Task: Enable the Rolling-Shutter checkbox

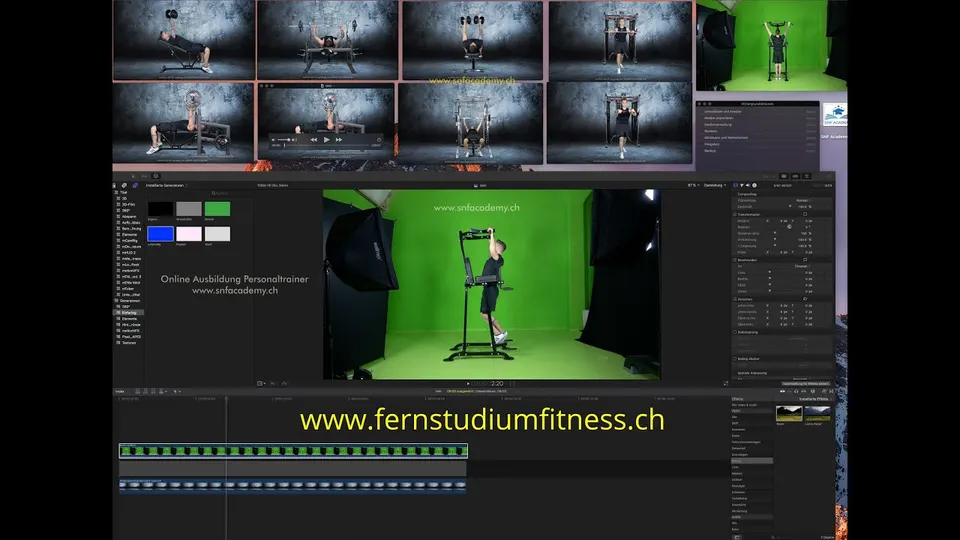Action: pyautogui.click(x=735, y=359)
